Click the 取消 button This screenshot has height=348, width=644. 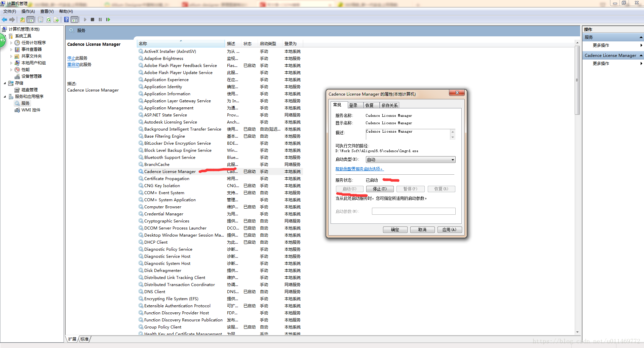(x=422, y=230)
